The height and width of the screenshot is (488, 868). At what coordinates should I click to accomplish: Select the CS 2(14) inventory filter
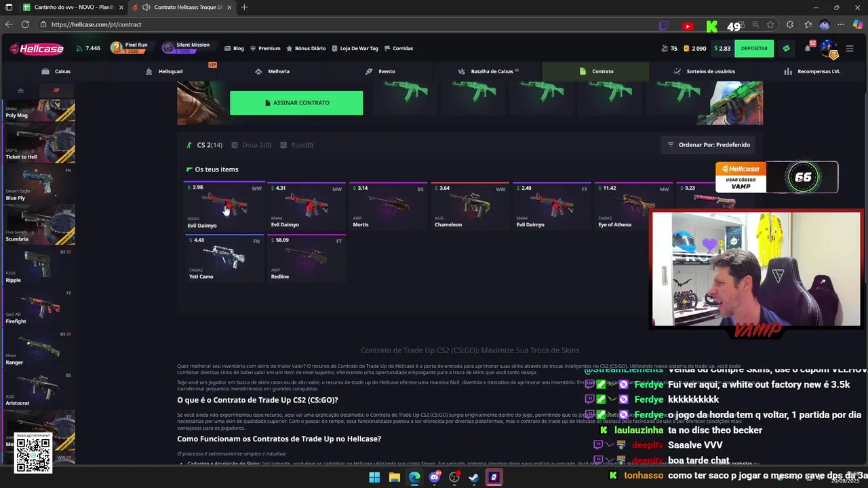point(205,145)
